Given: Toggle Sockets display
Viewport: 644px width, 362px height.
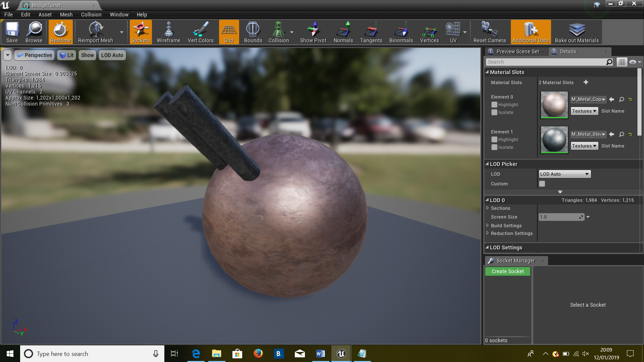Looking at the screenshot, I should 141,32.
